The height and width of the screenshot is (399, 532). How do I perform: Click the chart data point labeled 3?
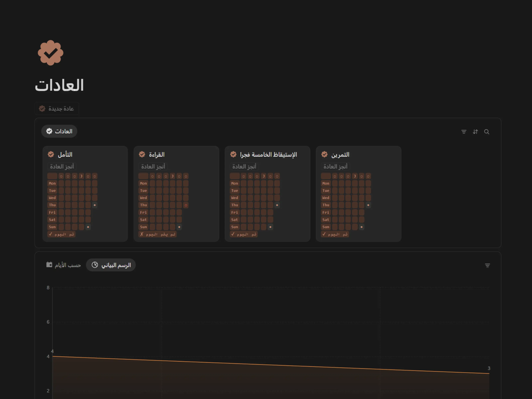click(489, 374)
